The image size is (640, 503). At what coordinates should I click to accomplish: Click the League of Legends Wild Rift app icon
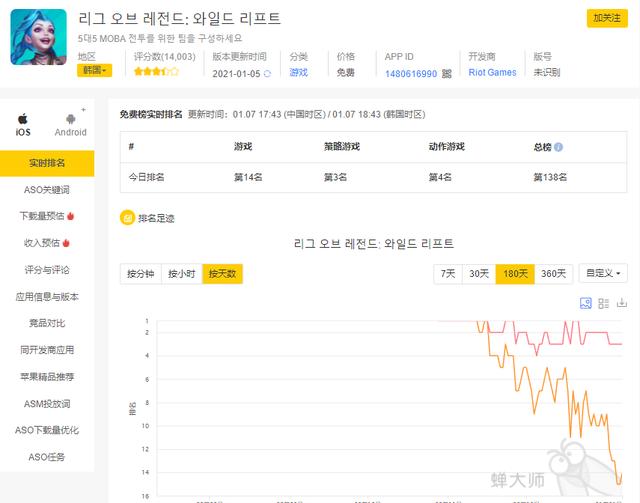38,37
